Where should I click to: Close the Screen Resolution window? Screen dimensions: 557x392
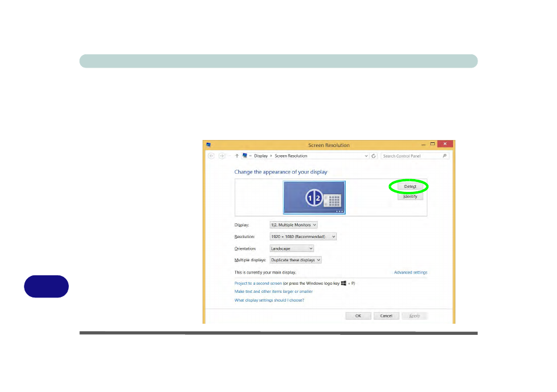pos(445,143)
